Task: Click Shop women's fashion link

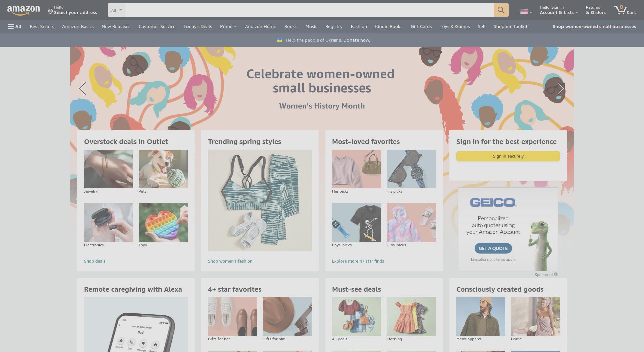Action: coord(230,261)
